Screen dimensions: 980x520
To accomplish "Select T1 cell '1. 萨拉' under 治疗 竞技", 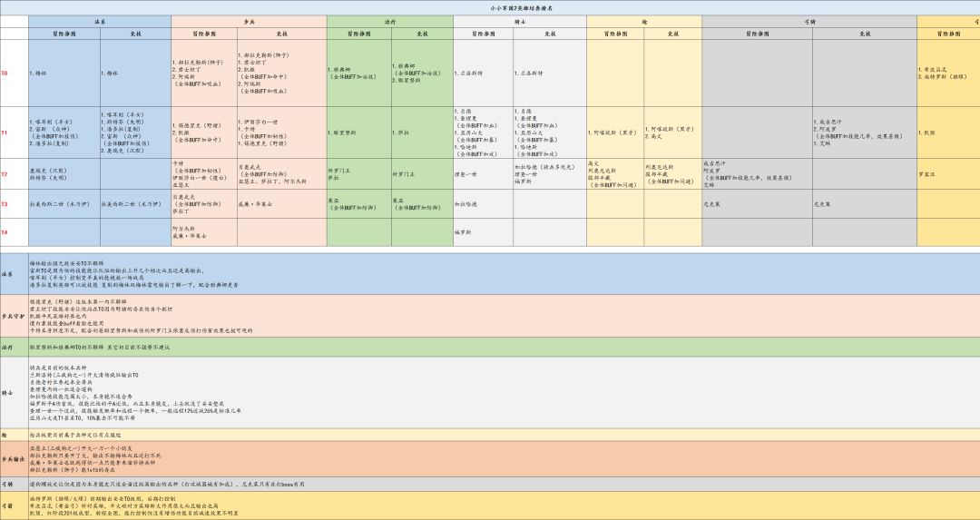I will click(423, 132).
